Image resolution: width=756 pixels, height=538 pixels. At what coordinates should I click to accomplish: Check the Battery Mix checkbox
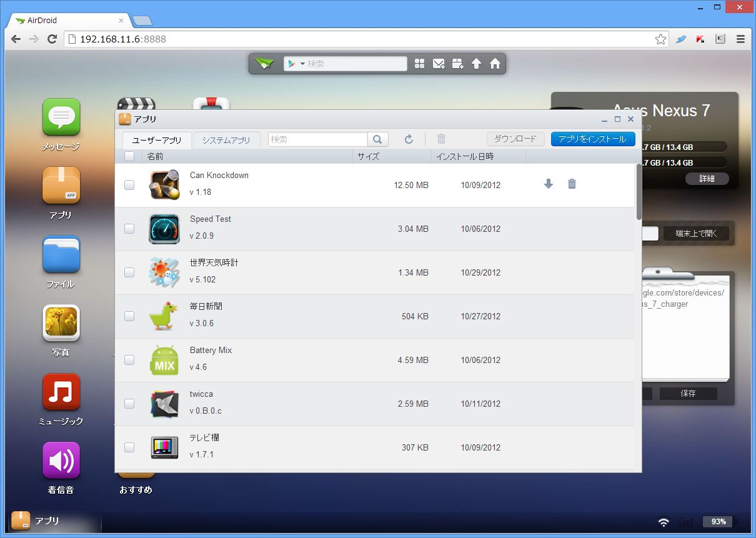[x=129, y=360]
